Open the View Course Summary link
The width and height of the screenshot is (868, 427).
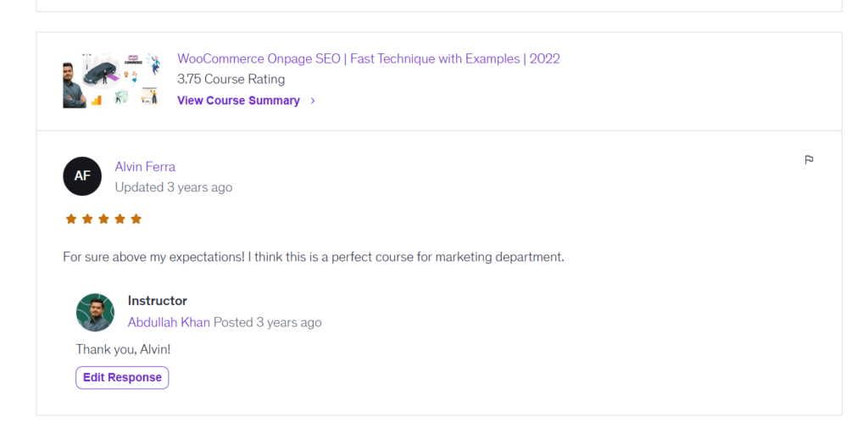[x=238, y=100]
